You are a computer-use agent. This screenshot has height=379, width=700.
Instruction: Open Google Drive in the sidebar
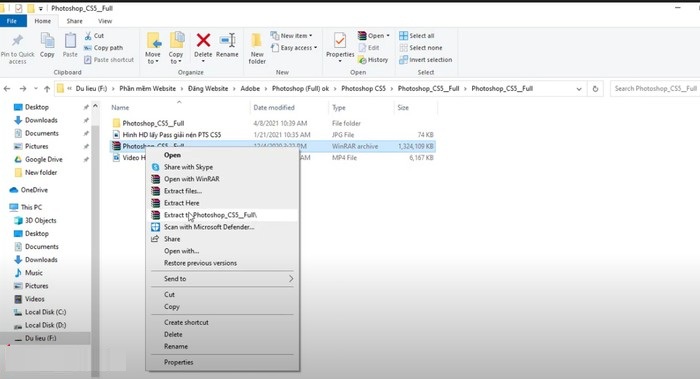43,159
